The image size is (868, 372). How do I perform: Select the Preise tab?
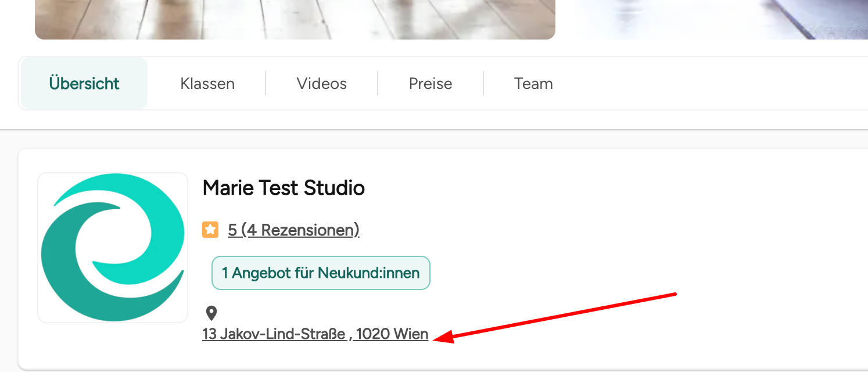point(430,84)
